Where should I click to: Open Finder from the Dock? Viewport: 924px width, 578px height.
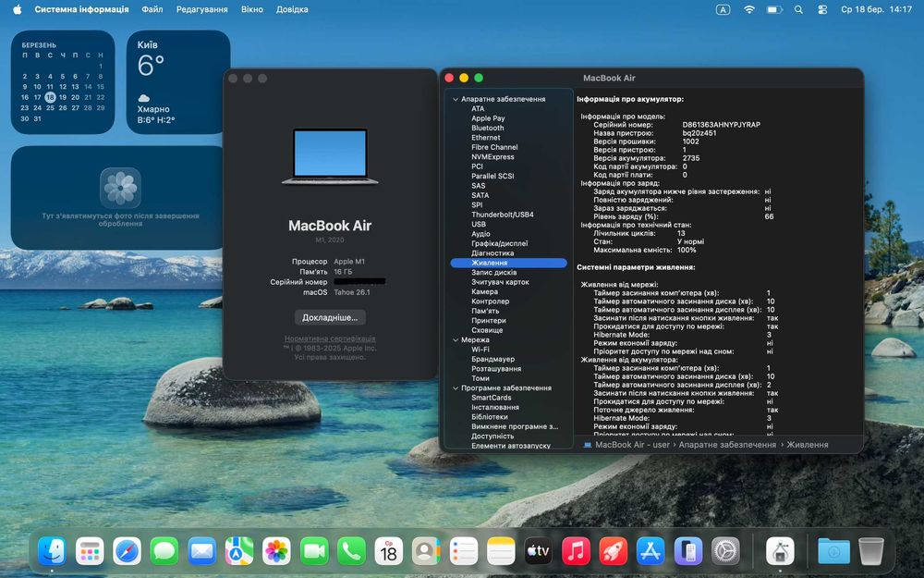(x=52, y=551)
